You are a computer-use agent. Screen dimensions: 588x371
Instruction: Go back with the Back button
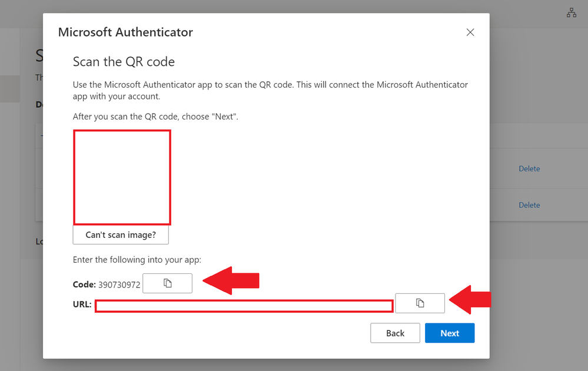[396, 333]
